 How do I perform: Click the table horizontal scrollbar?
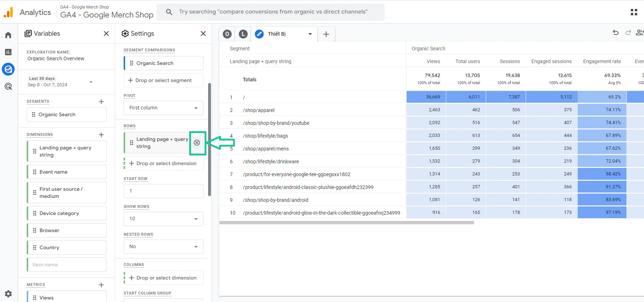[347, 222]
